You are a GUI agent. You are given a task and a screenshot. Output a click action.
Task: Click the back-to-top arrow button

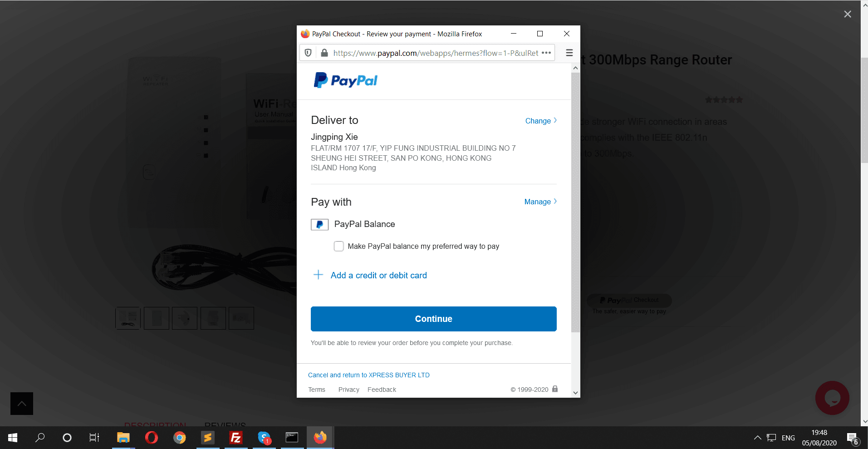22,404
